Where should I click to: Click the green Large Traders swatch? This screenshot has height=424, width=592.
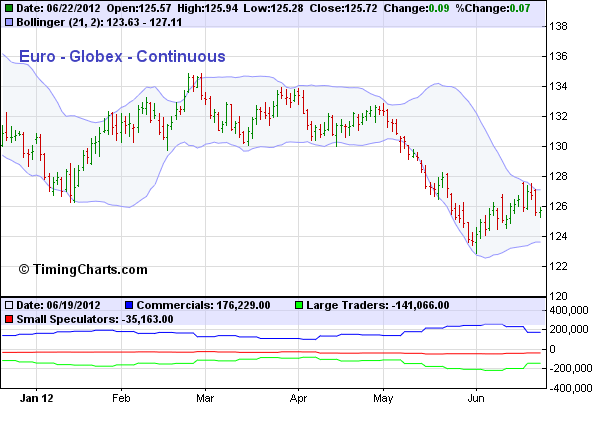299,305
